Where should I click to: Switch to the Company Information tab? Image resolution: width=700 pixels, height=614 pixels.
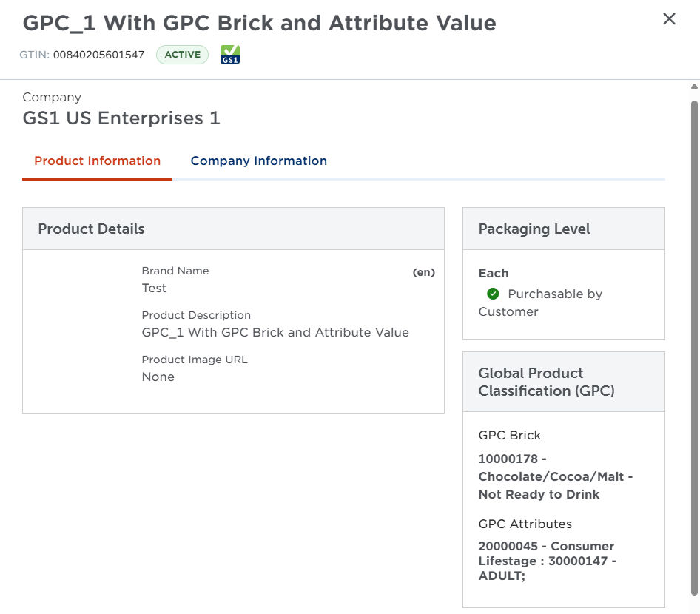point(258,161)
